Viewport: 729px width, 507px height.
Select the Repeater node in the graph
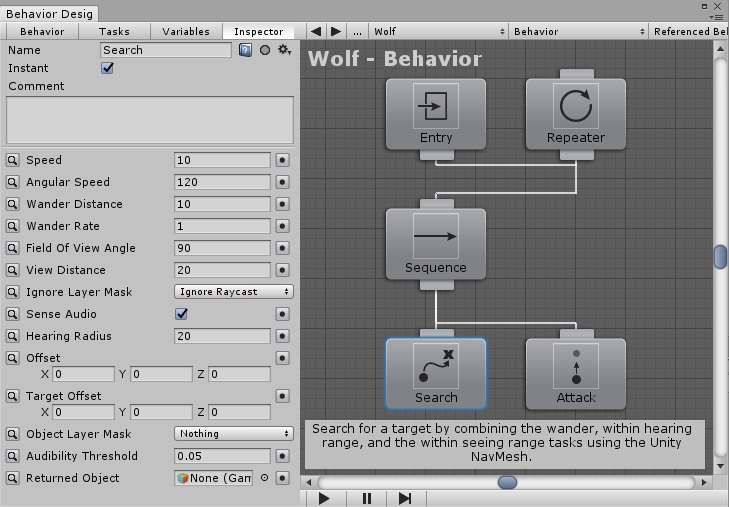(x=576, y=114)
